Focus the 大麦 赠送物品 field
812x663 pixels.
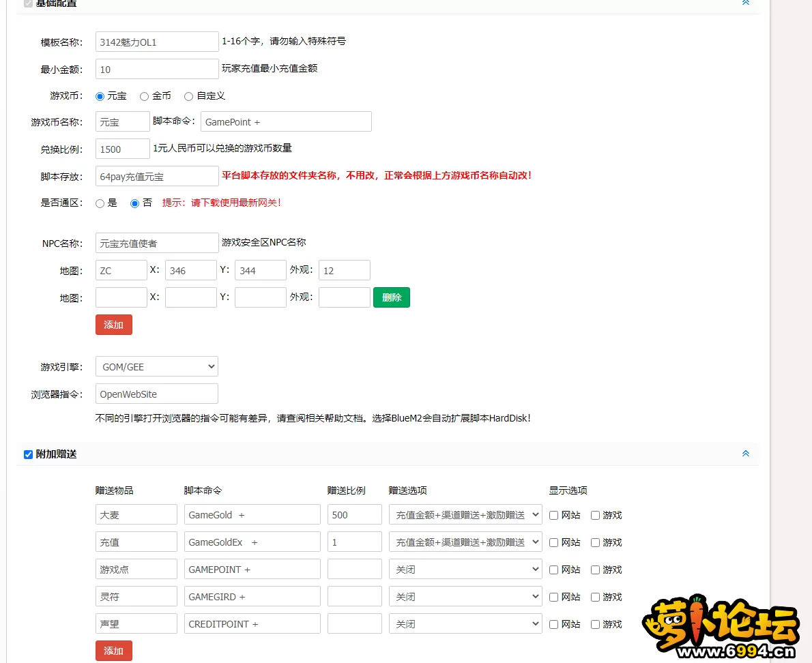pos(136,515)
